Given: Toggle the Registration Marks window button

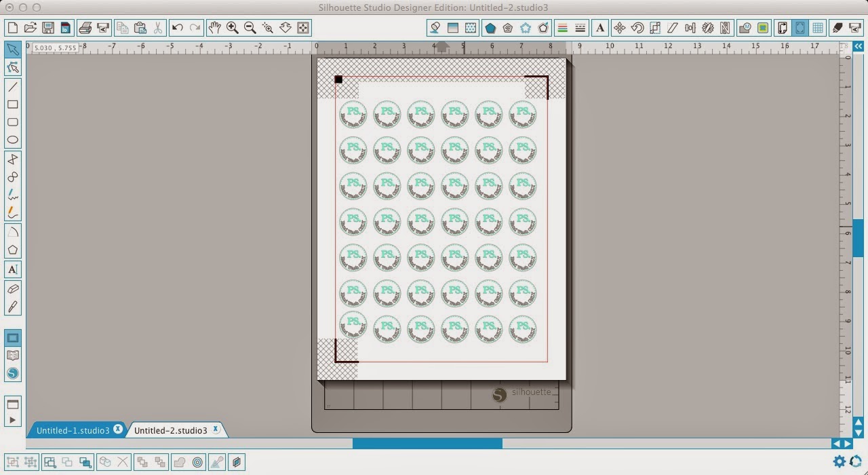Looking at the screenshot, I should [800, 28].
